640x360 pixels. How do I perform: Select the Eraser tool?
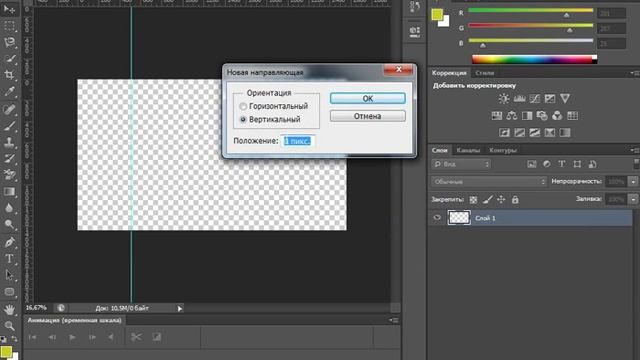point(9,175)
